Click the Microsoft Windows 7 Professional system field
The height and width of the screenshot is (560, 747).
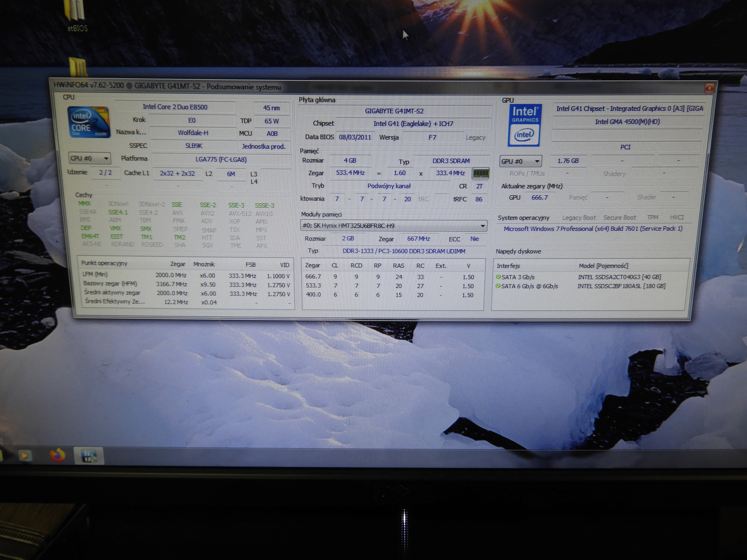click(x=593, y=229)
